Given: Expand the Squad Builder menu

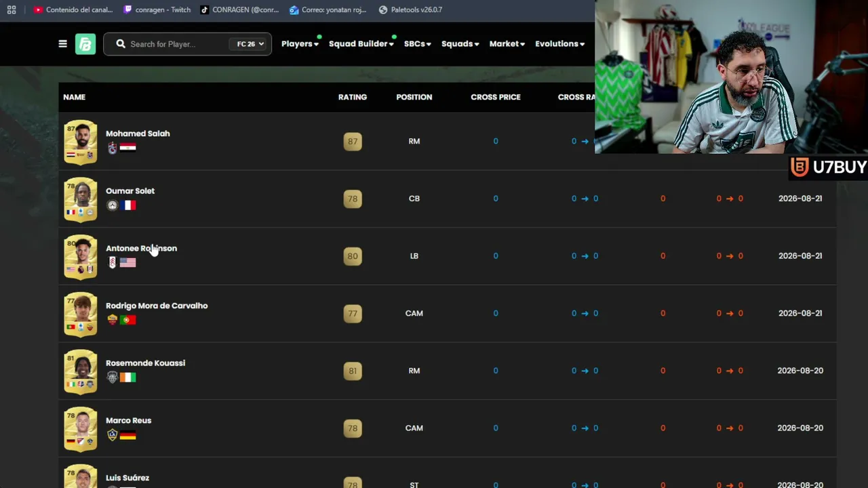Looking at the screenshot, I should [x=361, y=44].
